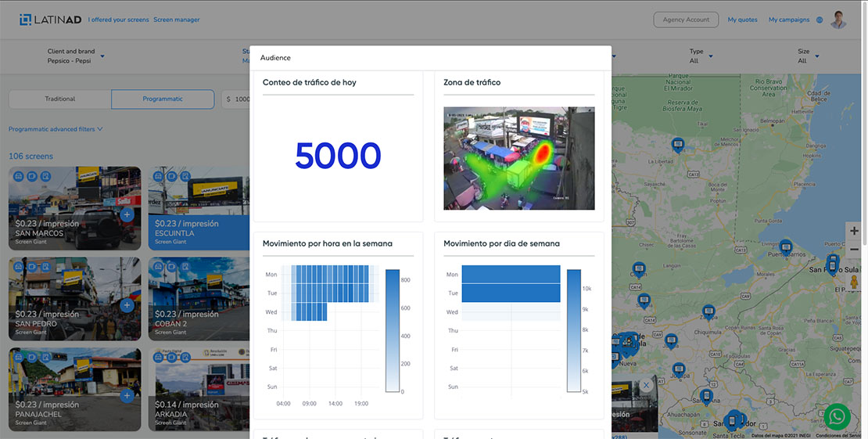Switch to the Programmatic tab

[163, 99]
